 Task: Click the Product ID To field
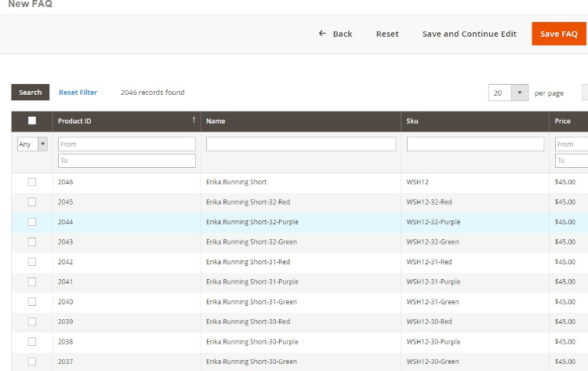(x=126, y=161)
